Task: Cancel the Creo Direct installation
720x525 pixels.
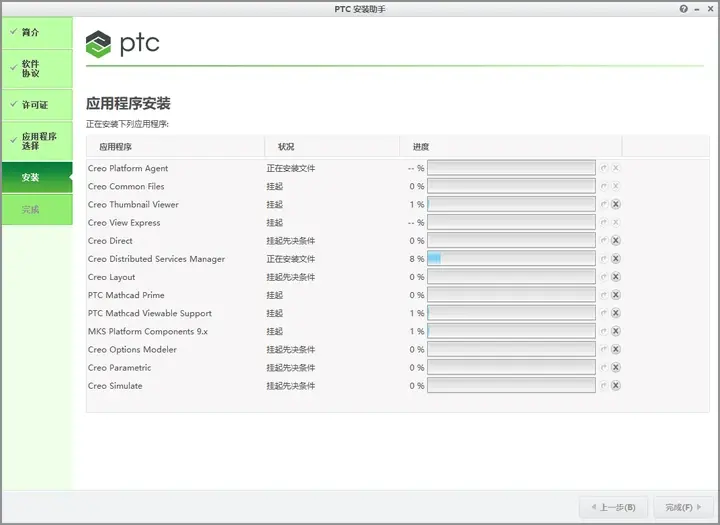Action: [x=616, y=241]
